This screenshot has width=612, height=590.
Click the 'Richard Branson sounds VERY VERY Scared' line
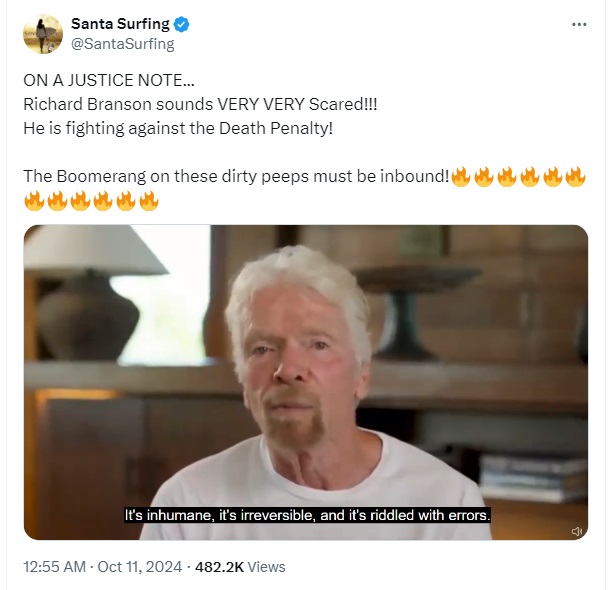click(200, 104)
